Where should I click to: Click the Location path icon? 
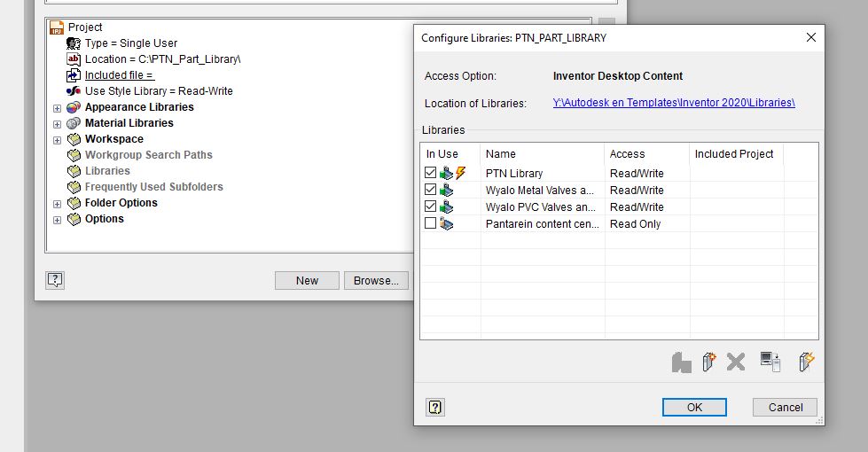[74, 59]
